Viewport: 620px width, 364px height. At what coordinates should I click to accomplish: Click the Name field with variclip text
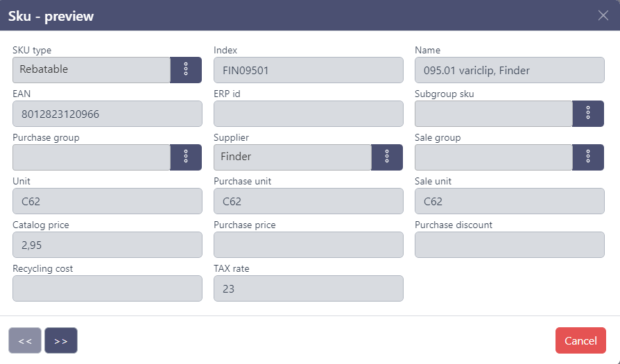coord(510,70)
